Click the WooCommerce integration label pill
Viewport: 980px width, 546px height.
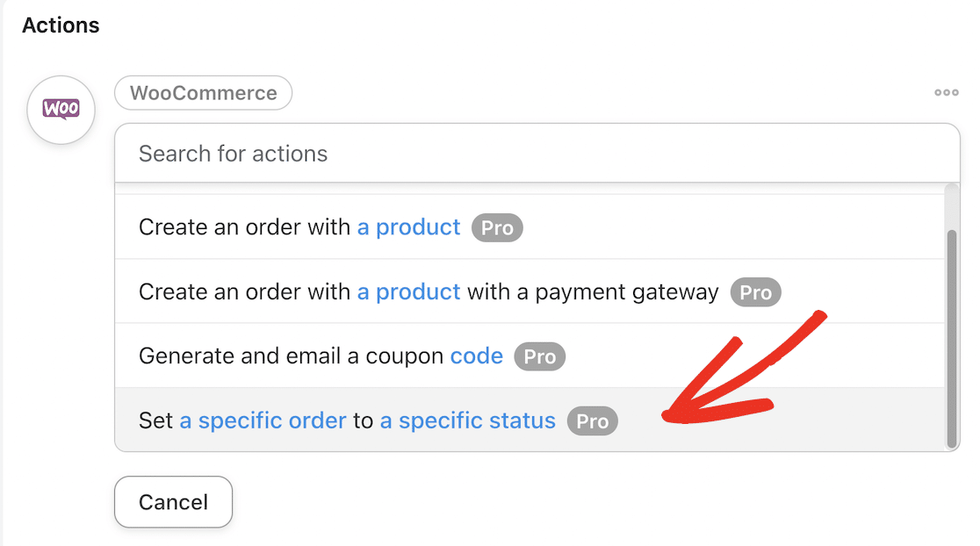[x=203, y=92]
